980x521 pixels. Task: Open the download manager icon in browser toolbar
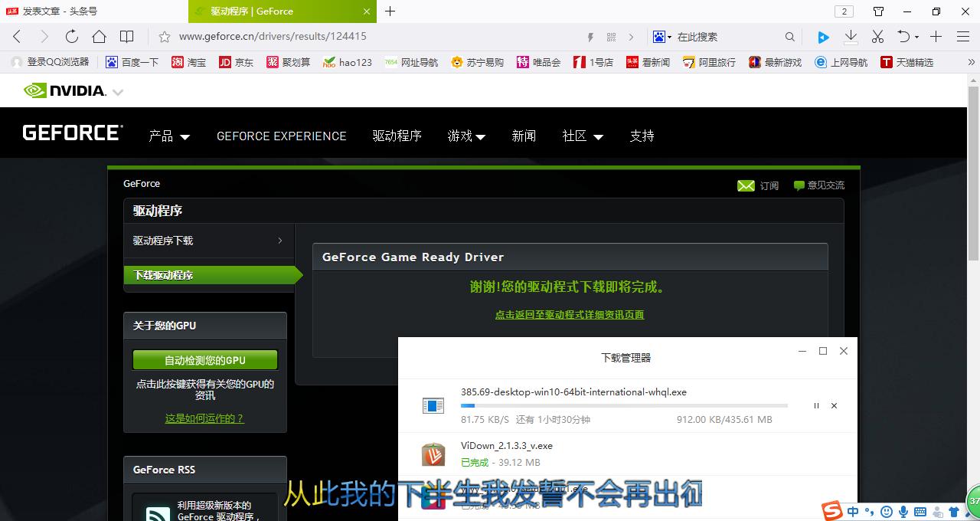tap(851, 36)
